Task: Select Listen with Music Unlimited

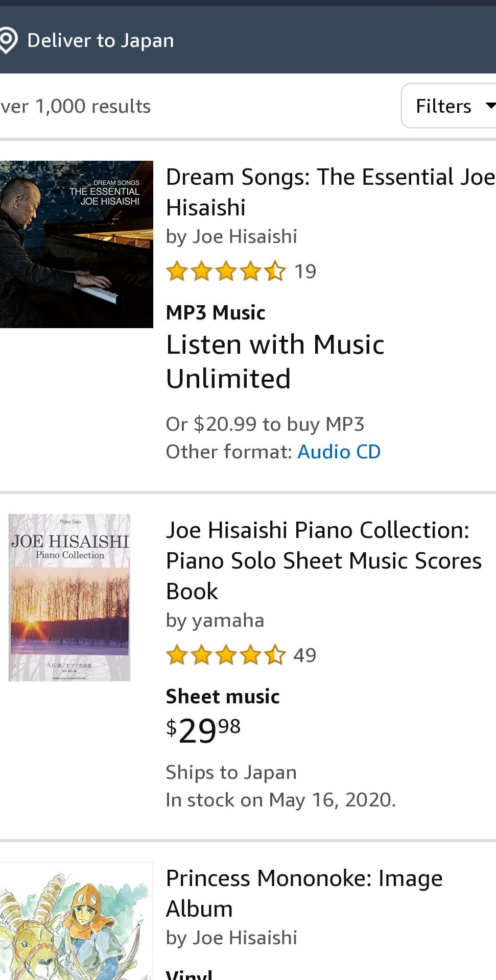Action: [x=275, y=361]
